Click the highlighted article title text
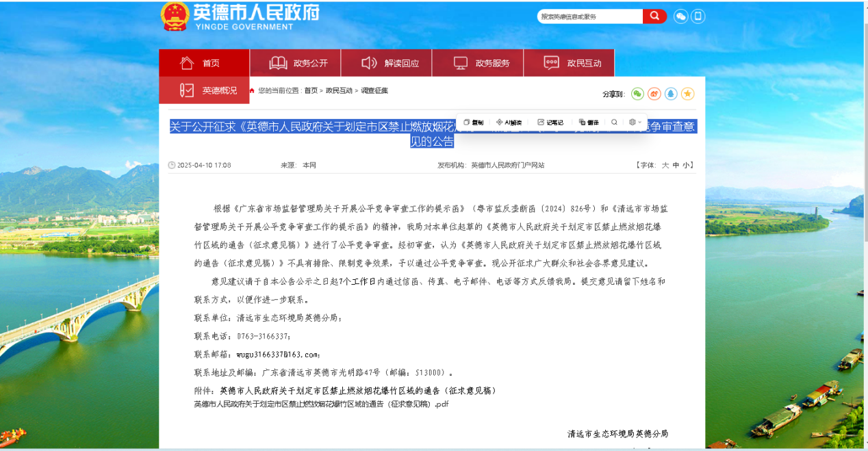Viewport: 868px width, 451px height. tap(432, 133)
